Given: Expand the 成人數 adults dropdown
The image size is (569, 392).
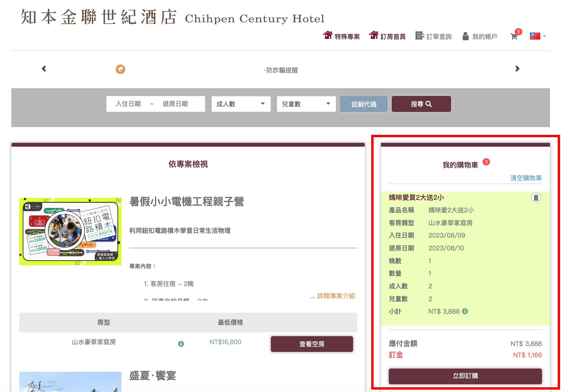Looking at the screenshot, I should 241,104.
